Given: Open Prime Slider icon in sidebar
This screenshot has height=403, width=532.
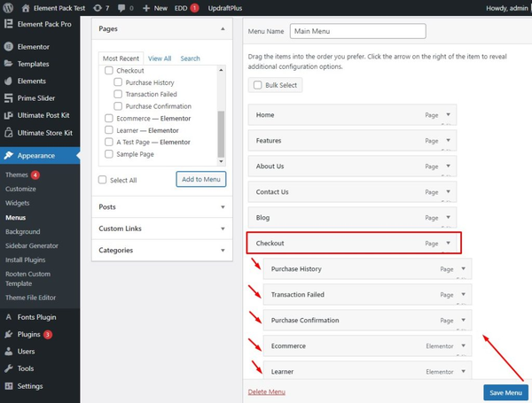Looking at the screenshot, I should (x=9, y=98).
